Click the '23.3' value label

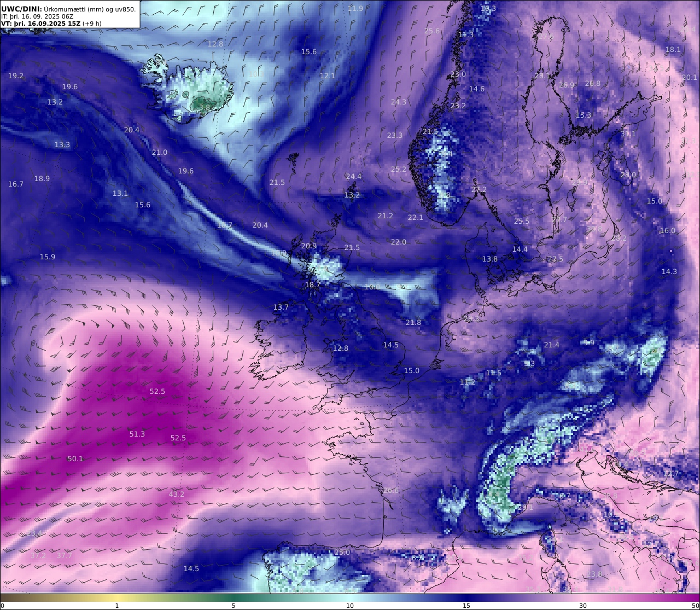[395, 136]
